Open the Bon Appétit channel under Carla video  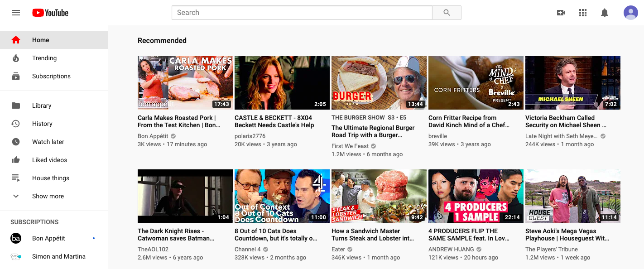[153, 136]
